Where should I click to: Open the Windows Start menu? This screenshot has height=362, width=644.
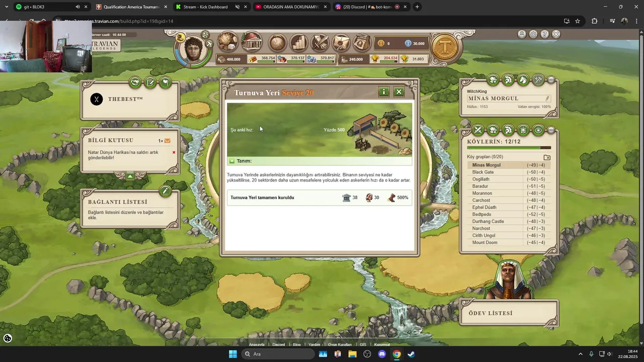click(x=233, y=354)
